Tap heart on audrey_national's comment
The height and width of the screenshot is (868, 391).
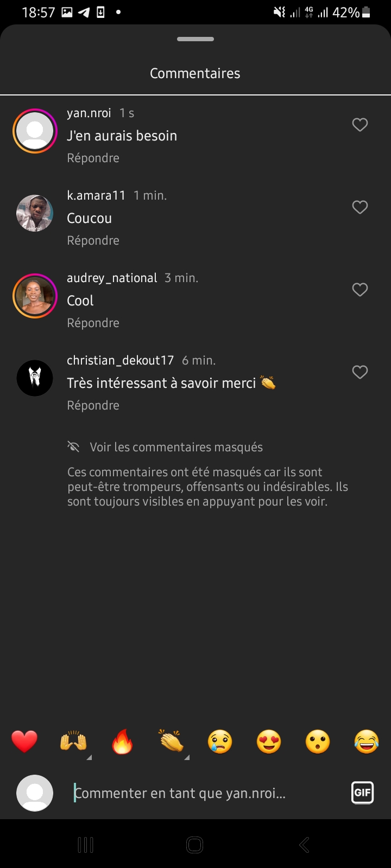click(x=360, y=290)
